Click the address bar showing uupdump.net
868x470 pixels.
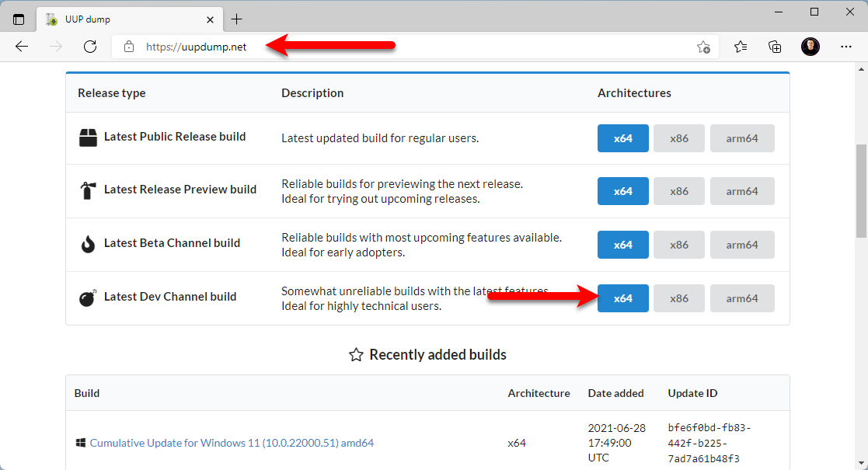[x=415, y=47]
